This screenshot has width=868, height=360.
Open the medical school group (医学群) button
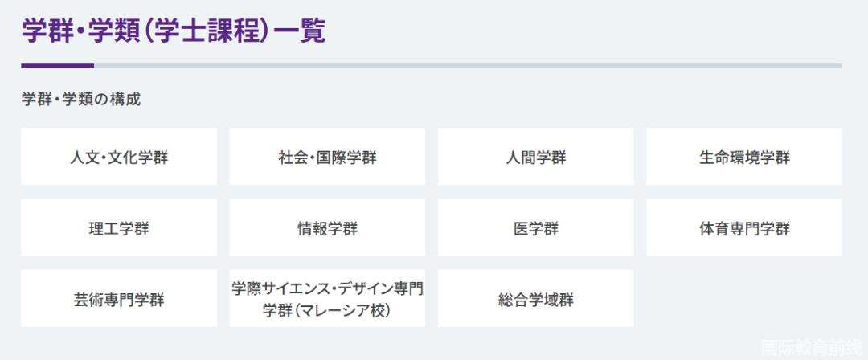point(535,228)
